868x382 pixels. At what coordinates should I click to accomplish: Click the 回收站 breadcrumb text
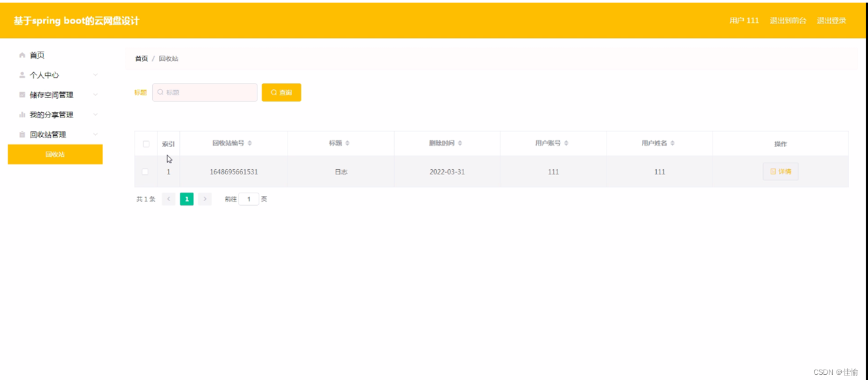pos(169,59)
